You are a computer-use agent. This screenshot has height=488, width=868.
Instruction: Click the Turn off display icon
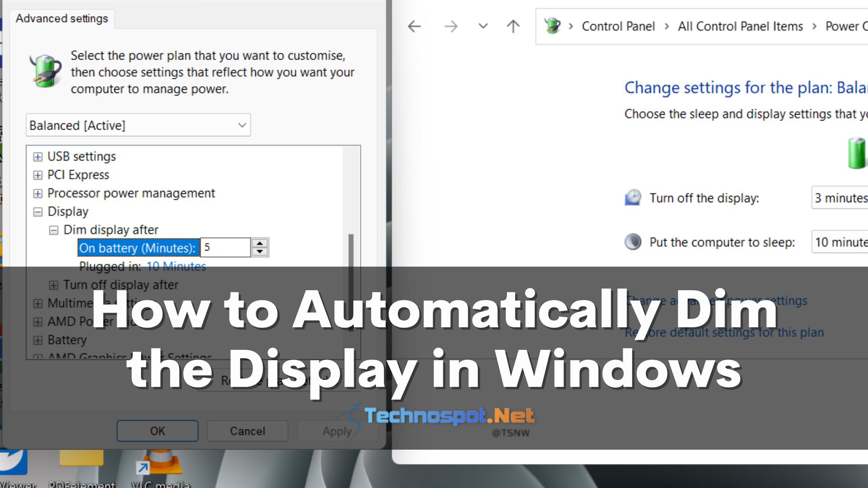point(634,198)
